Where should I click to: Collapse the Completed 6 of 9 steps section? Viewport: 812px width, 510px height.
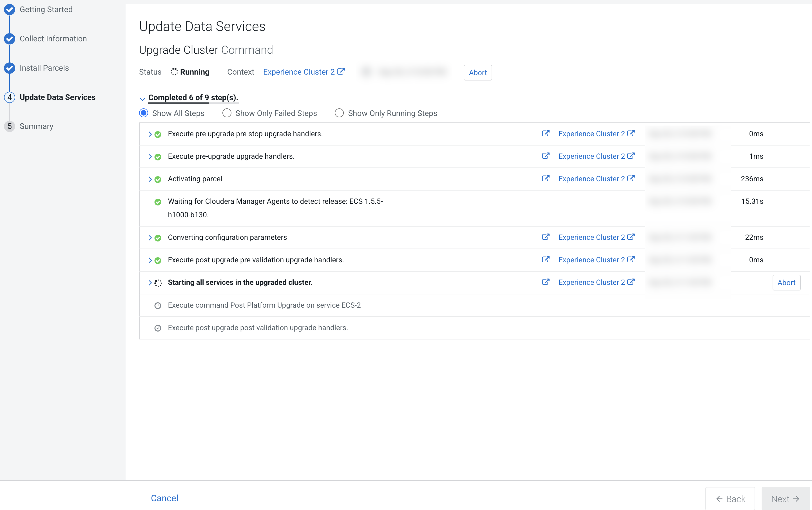[x=142, y=99]
